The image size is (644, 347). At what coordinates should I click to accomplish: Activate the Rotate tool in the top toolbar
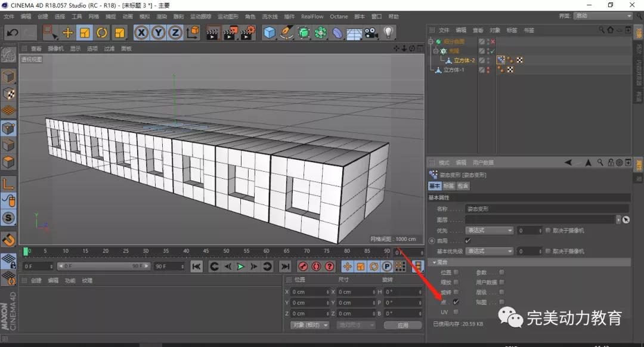[102, 33]
